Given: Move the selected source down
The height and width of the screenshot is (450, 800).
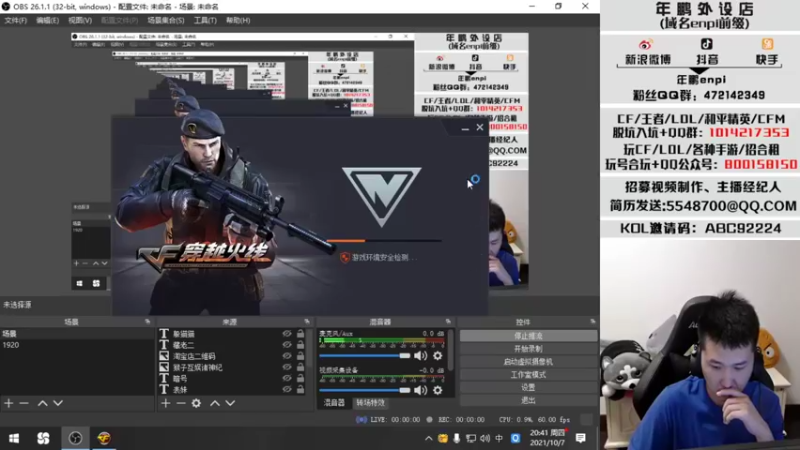Looking at the screenshot, I should 231,403.
